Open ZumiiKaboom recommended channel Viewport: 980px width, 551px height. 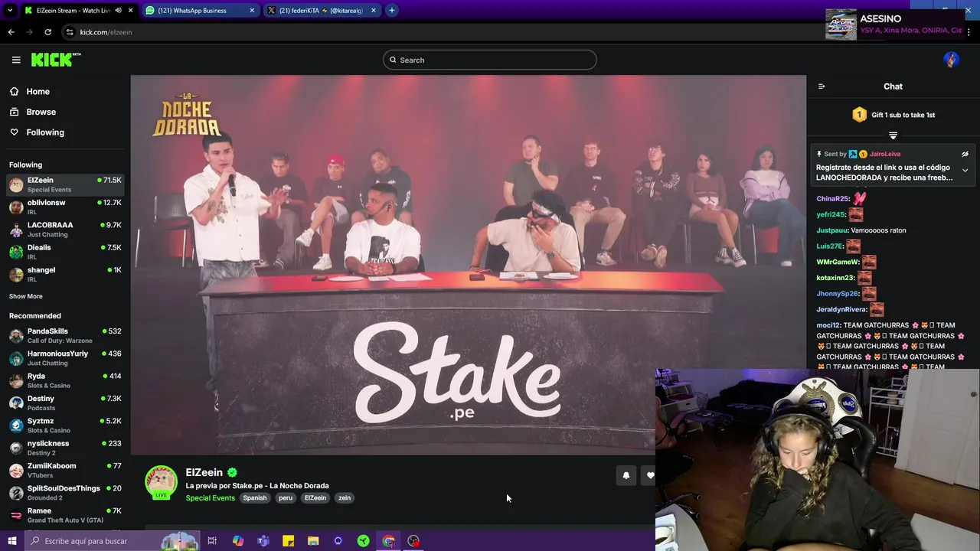coord(65,470)
